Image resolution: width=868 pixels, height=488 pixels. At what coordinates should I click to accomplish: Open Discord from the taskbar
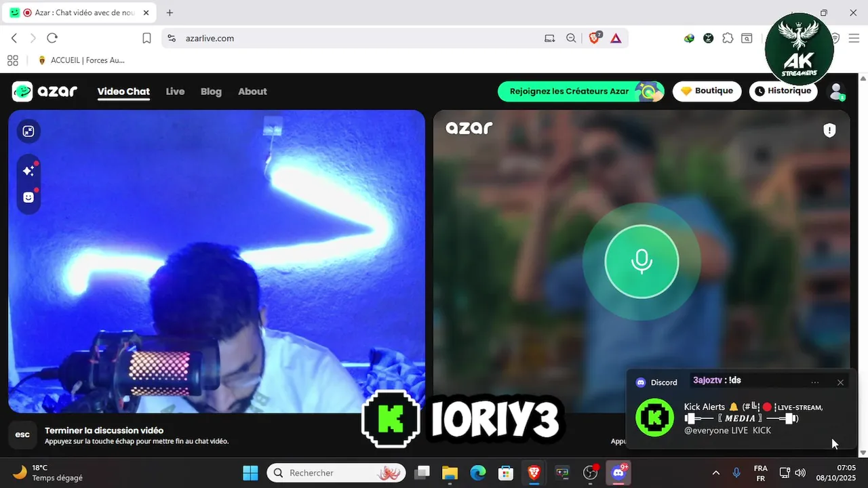point(618,472)
